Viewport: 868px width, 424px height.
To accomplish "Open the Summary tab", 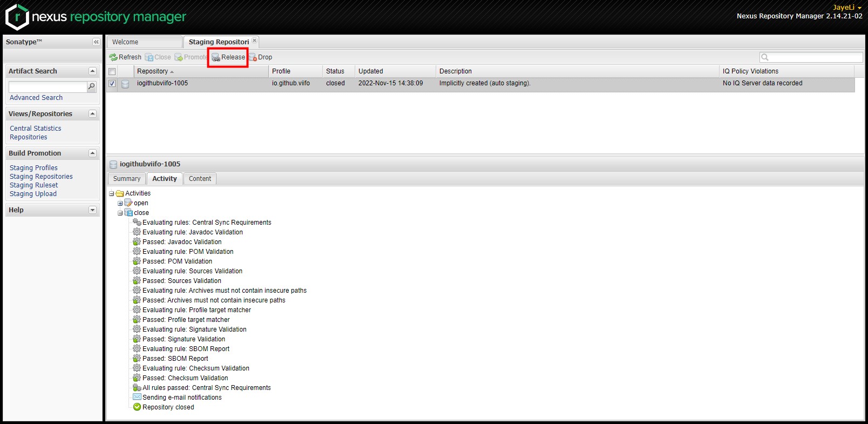I will click(x=127, y=179).
